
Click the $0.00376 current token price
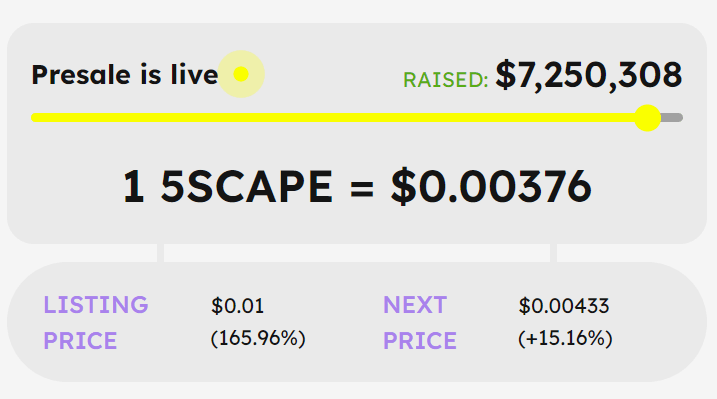tap(492, 186)
